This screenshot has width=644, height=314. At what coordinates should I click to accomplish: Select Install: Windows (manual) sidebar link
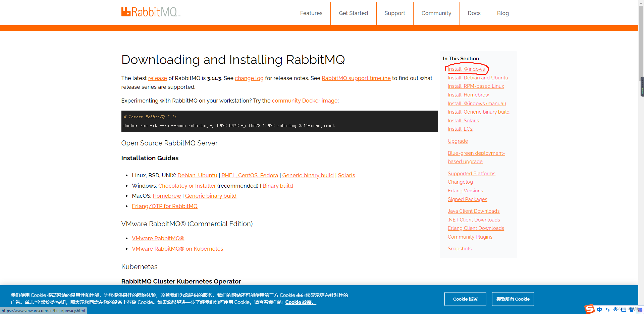tap(477, 104)
